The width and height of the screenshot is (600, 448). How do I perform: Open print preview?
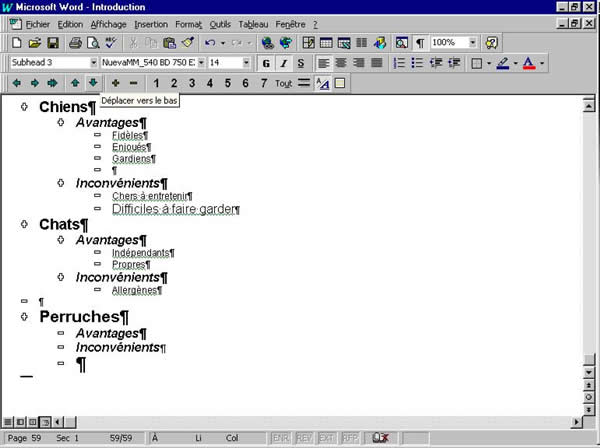[x=93, y=43]
